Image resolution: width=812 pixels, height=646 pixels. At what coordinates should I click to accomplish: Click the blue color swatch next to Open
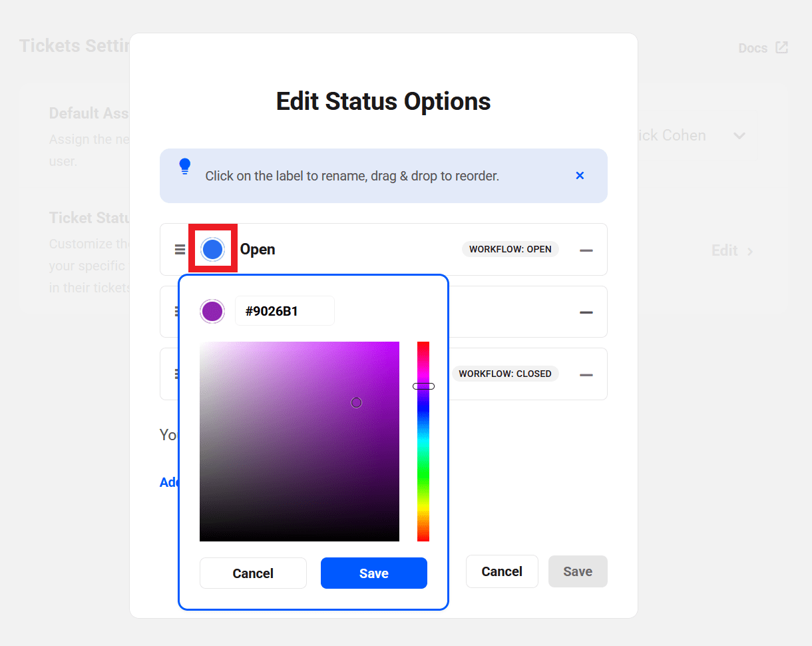[212, 250]
